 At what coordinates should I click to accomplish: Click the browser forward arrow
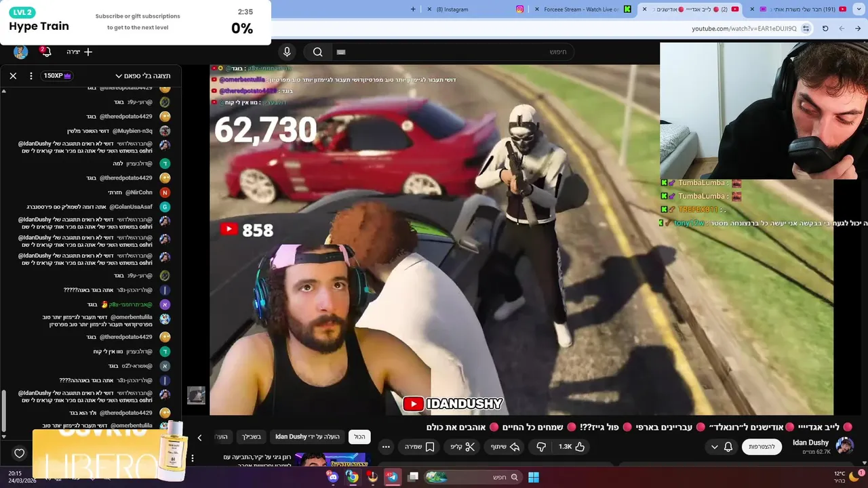click(842, 28)
